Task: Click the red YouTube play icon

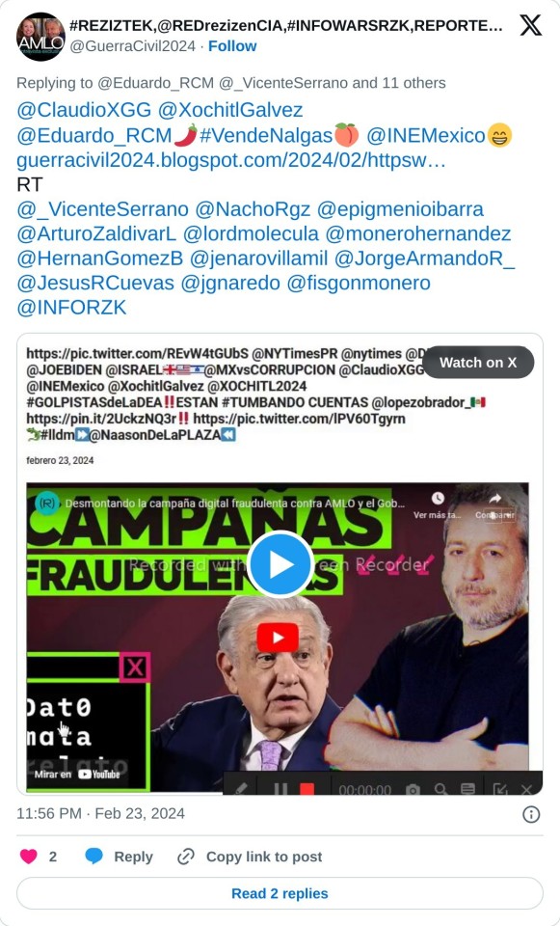Action: tap(278, 638)
